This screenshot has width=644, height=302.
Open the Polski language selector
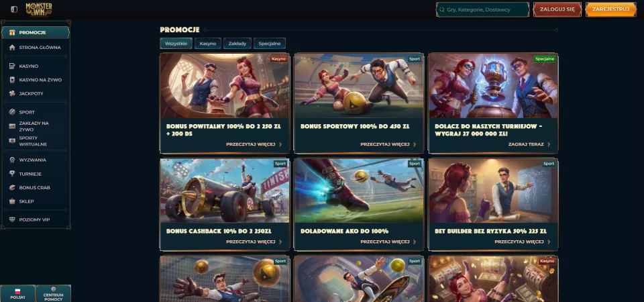tap(17, 293)
